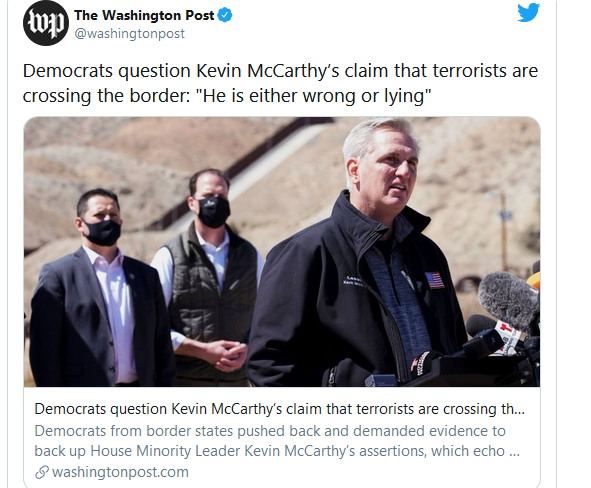Image resolution: width=591 pixels, height=488 pixels.
Task: Open the washingtonpost.com domain link
Action: tap(120, 472)
